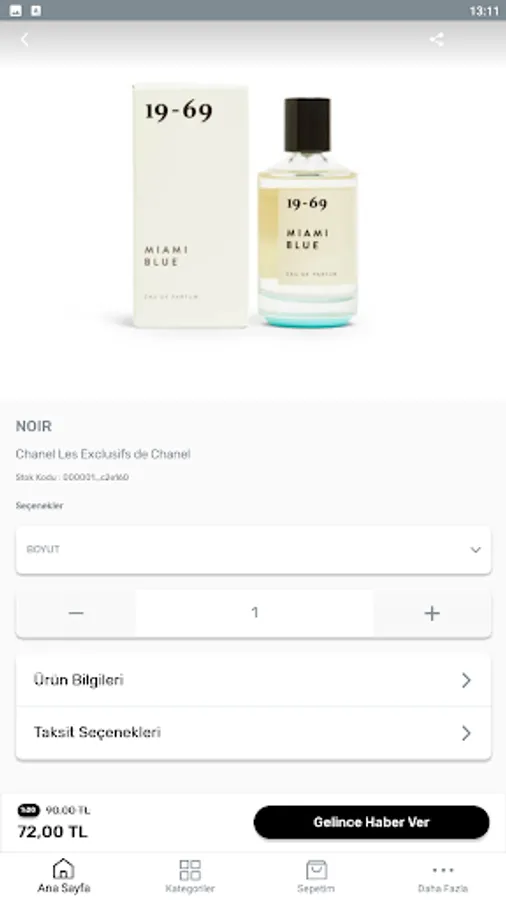Expand Taksit Seçenekleri section

pos(253,733)
